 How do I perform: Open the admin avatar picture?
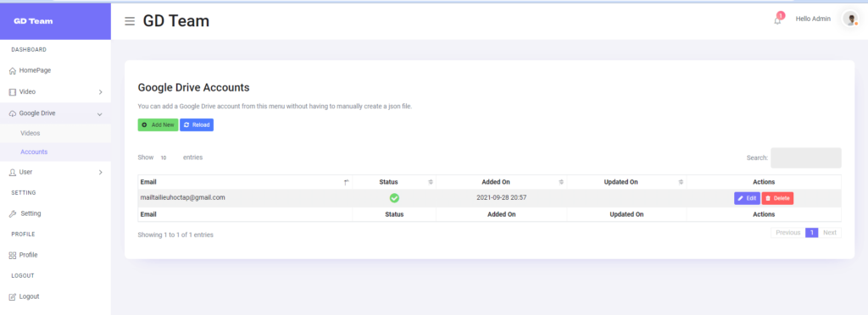pyautogui.click(x=850, y=19)
